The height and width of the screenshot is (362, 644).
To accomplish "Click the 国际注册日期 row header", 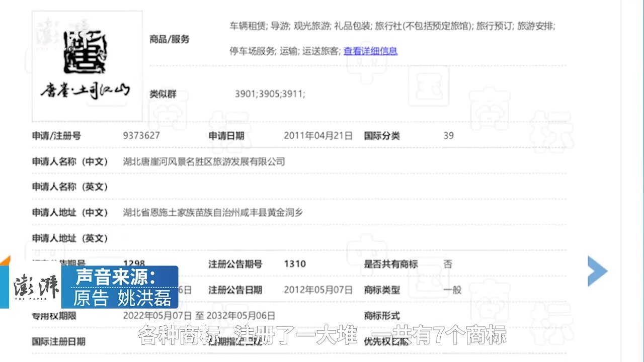I will 60,341.
